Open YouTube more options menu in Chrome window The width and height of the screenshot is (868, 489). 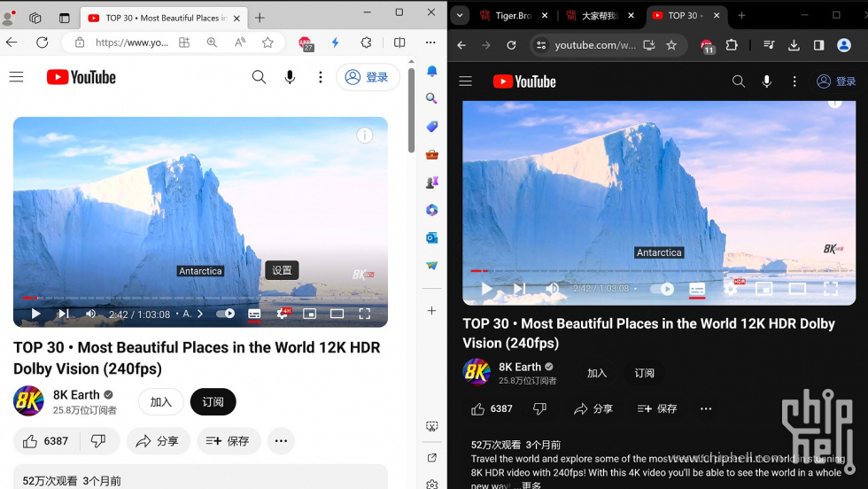coord(794,81)
